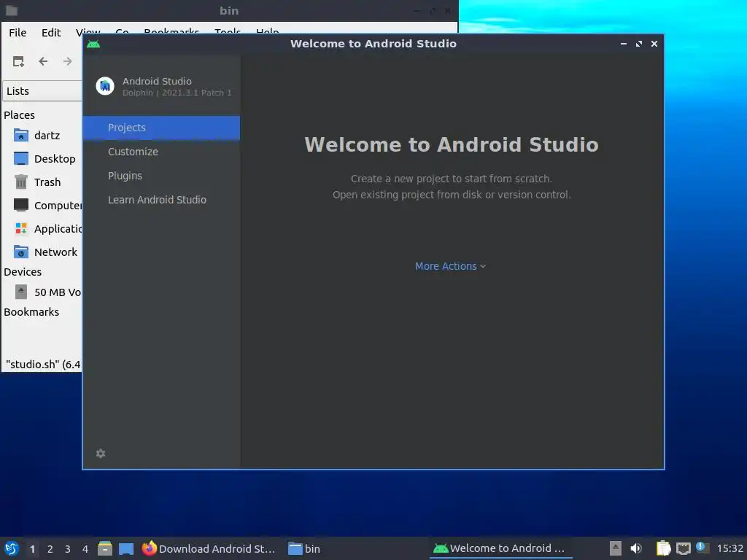Click the Android icon in the title bar
The width and height of the screenshot is (747, 560).
(x=93, y=44)
